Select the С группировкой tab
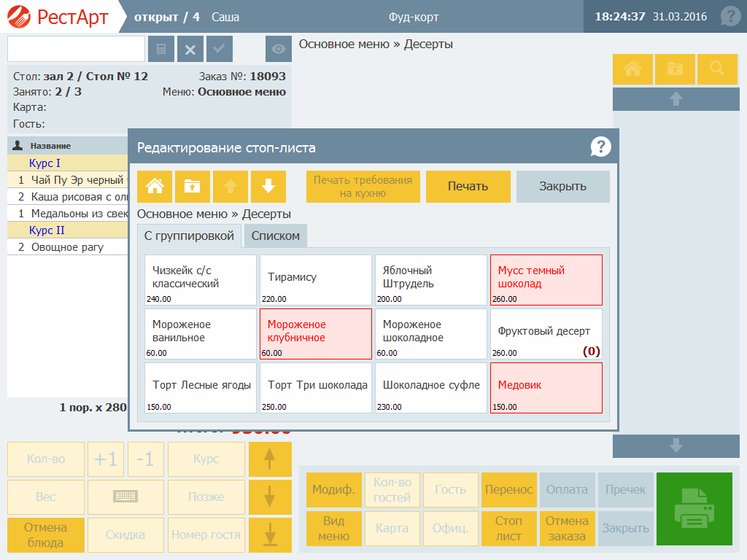 click(x=189, y=236)
